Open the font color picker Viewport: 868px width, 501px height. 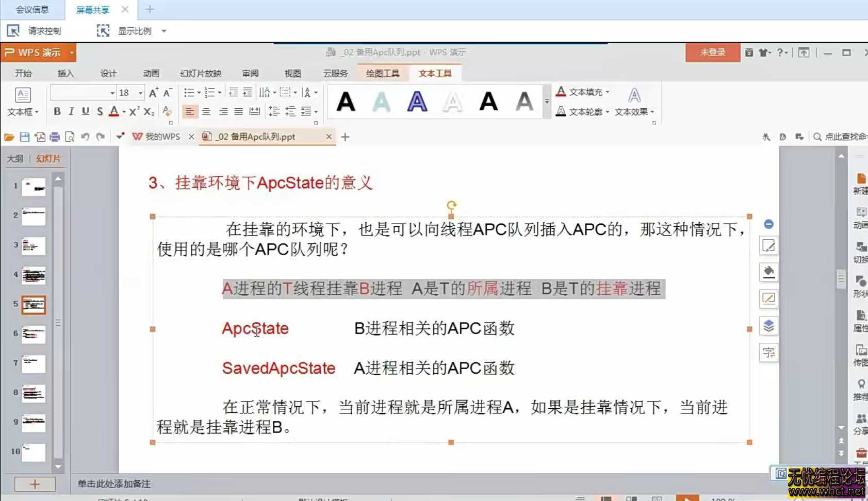(114, 111)
